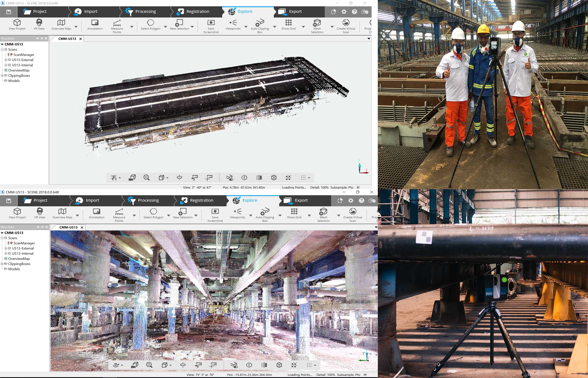Toggle Annotation tool in the lower window
The height and width of the screenshot is (378, 588).
point(96,212)
